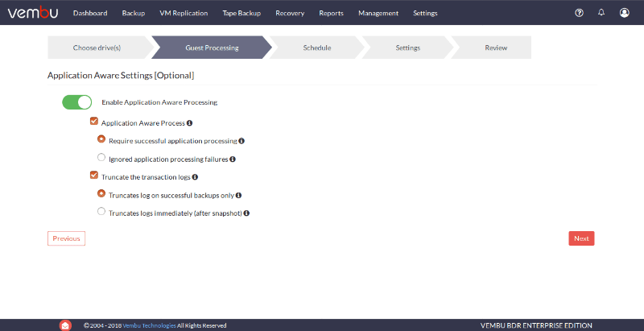
Task: Select Truncates log on successful backups only
Action: tap(101, 193)
